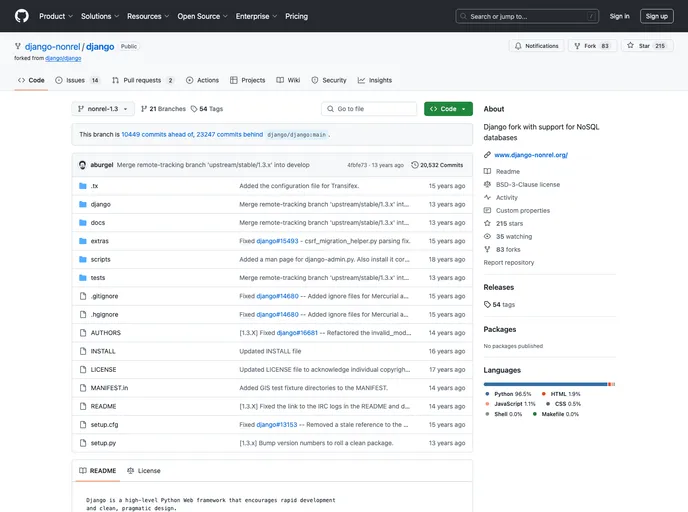
Task: Open the django-nonrel owner link
Action: coord(52,47)
